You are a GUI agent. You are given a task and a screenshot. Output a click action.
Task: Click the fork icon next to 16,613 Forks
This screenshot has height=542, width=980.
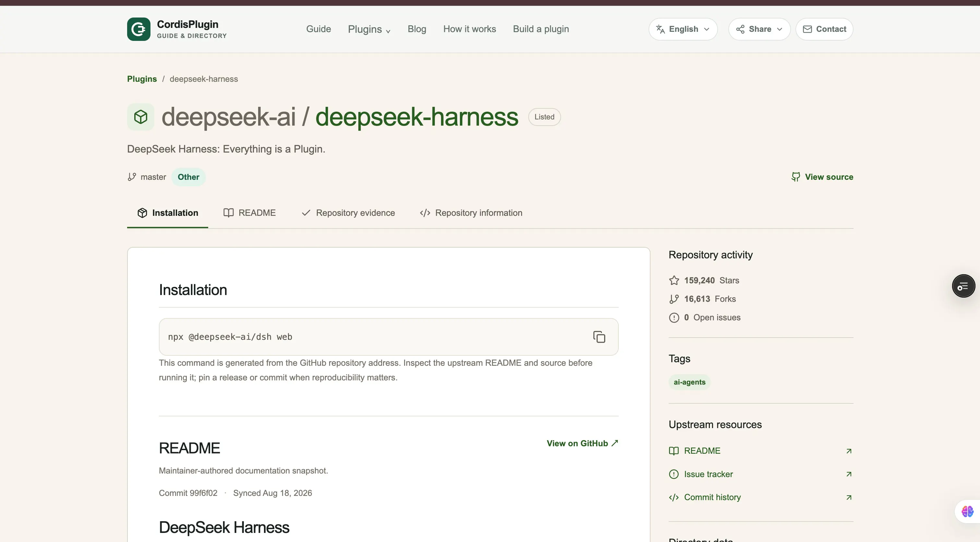(x=674, y=299)
